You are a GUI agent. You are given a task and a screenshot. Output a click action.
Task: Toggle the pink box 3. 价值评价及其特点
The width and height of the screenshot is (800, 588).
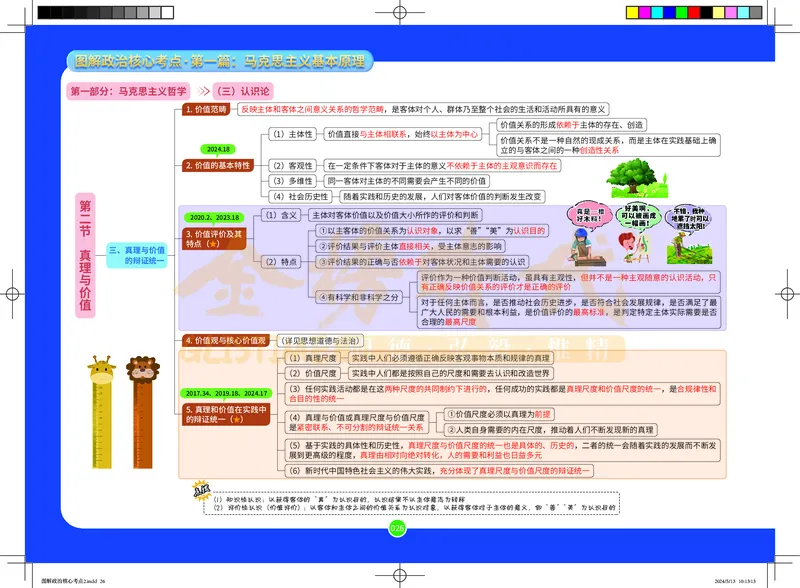coord(214,238)
